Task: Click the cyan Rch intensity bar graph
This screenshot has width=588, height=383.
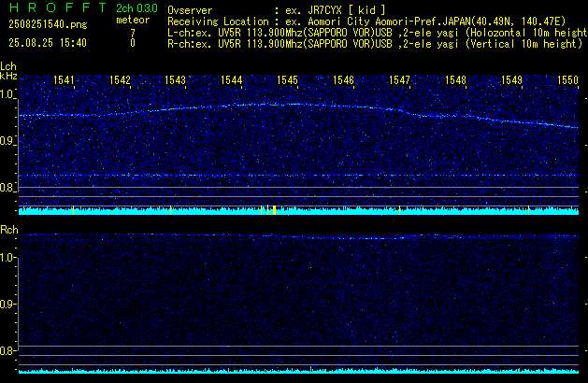Action: [298, 371]
